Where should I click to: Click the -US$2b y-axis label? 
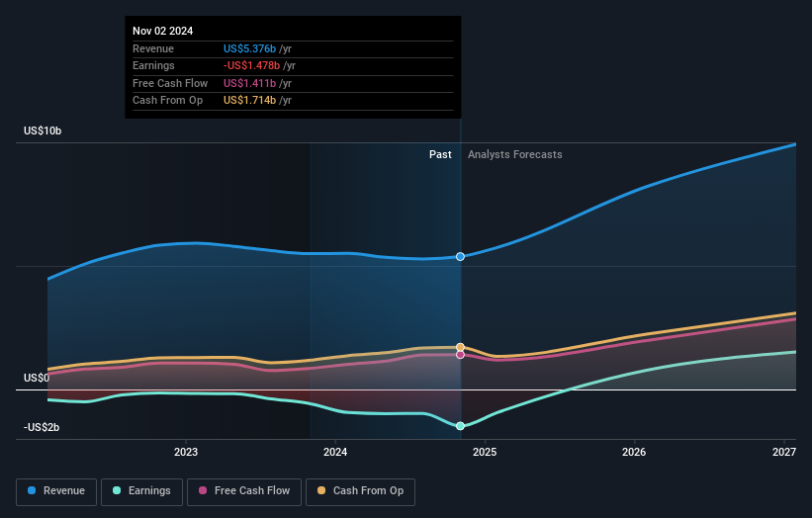[x=42, y=427]
